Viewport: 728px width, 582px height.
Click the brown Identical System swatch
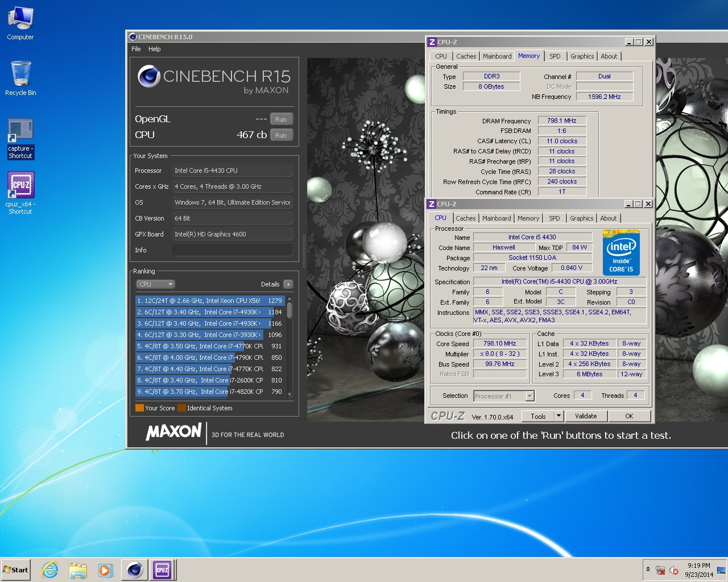click(x=181, y=408)
